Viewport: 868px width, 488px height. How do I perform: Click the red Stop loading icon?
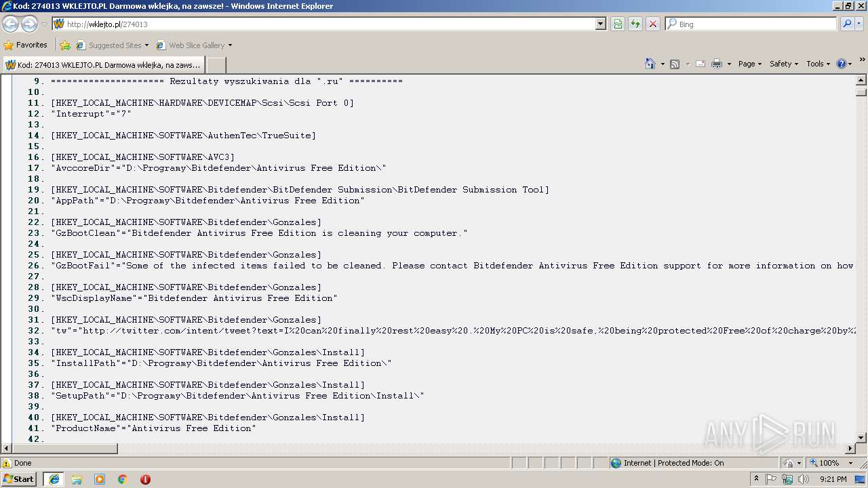(x=652, y=24)
